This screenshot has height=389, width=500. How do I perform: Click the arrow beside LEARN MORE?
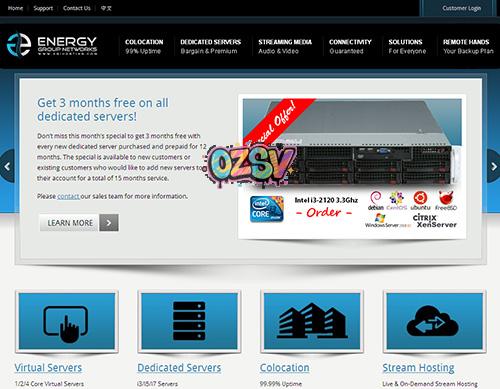point(109,223)
